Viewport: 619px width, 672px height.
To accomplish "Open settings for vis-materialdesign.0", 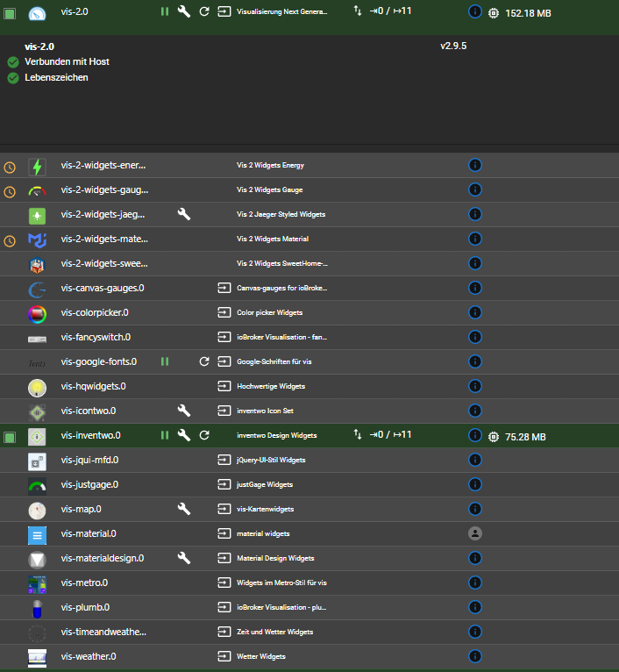I will coord(184,558).
